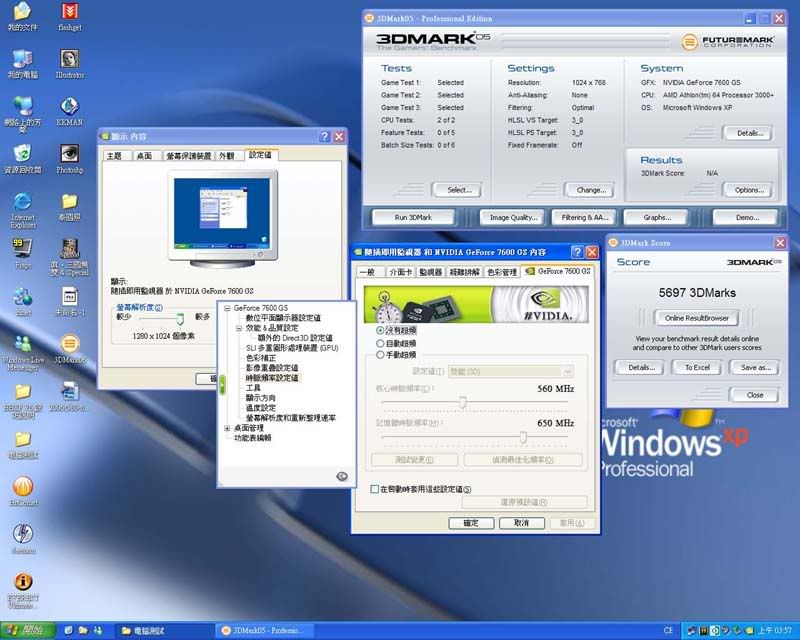Open the BitComet desktop icon
Screen dimensions: 800x640
click(x=22, y=491)
